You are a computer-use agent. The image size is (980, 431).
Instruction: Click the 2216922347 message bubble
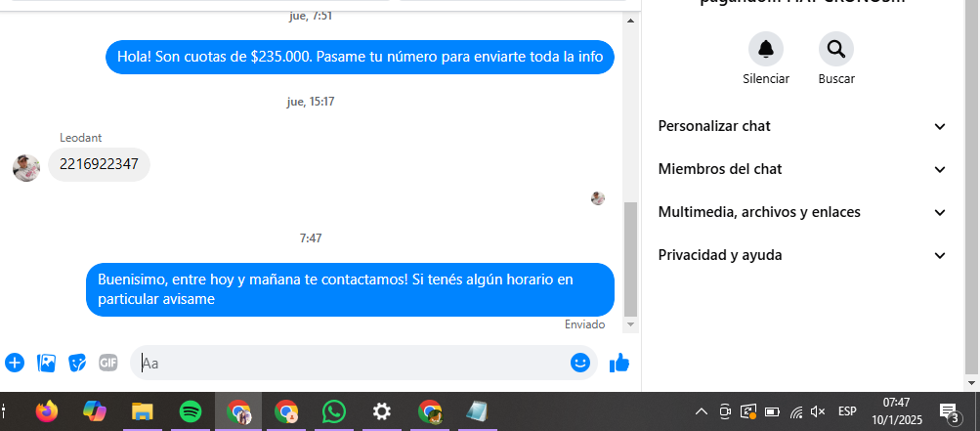[99, 164]
